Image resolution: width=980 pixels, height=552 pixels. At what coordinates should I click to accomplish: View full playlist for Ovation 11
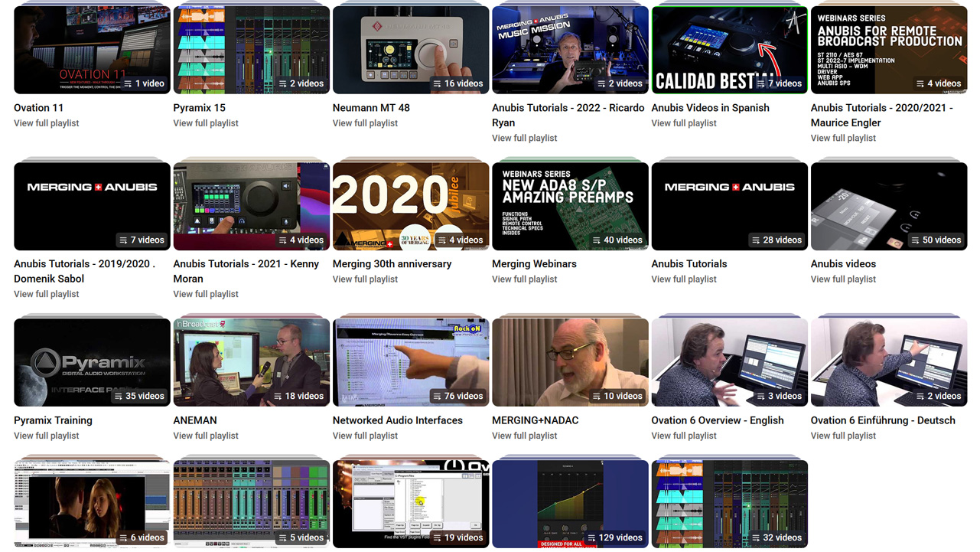pos(47,123)
